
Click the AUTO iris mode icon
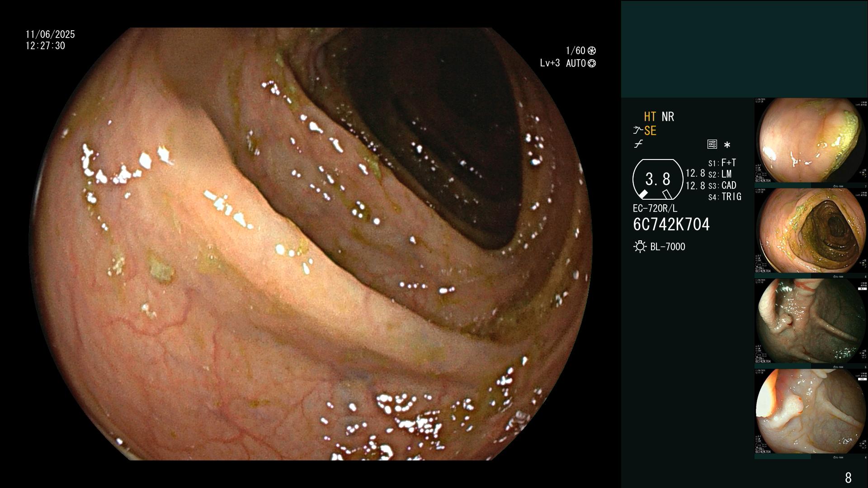591,63
